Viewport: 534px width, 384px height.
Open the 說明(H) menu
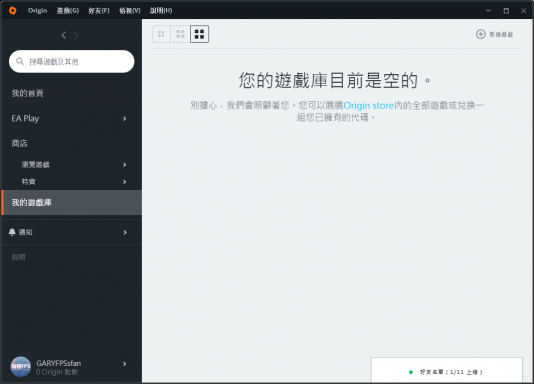click(x=161, y=11)
